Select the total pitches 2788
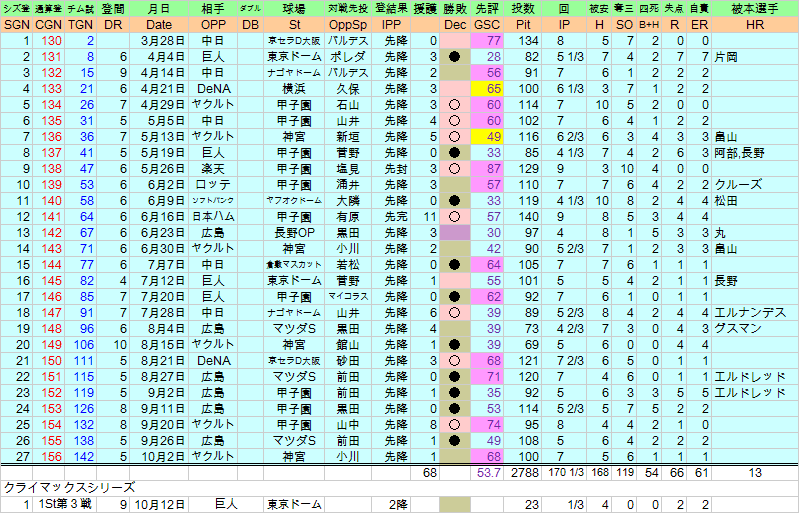This screenshot has width=799, height=513. [x=522, y=473]
